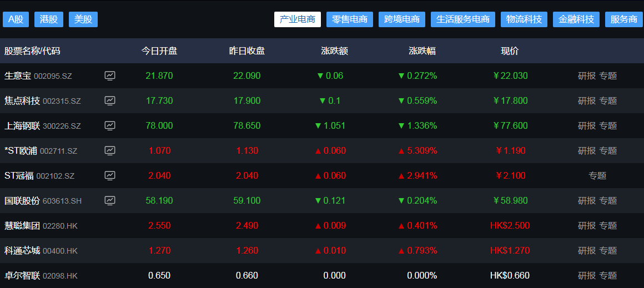This screenshot has width=644, height=288.
Task: Click stock name 上海钢联
Action: [x=22, y=126]
